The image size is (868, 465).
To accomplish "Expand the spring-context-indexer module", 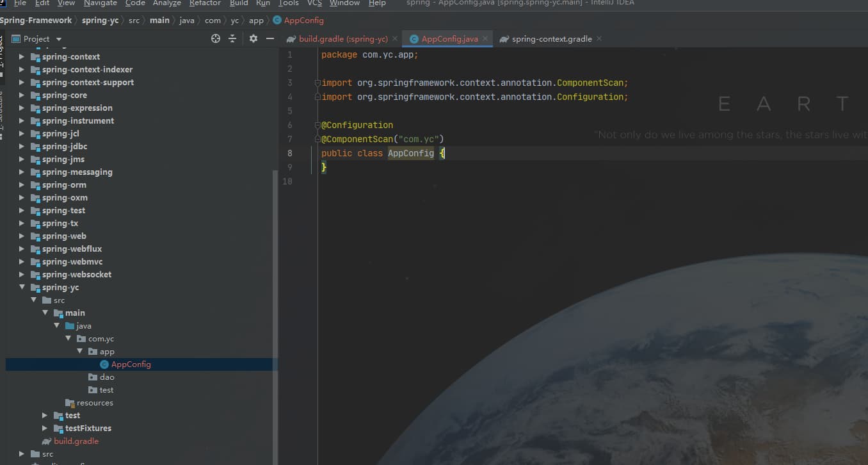I will (22, 70).
